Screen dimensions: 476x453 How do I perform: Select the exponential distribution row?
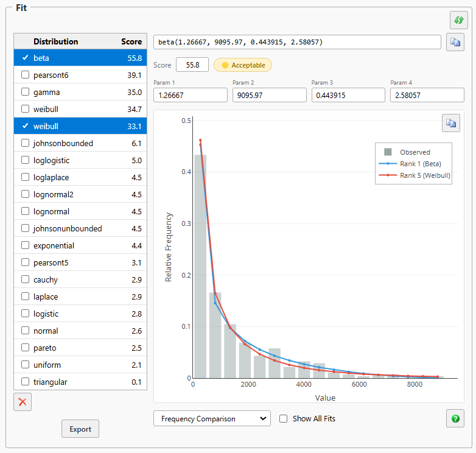[80, 245]
